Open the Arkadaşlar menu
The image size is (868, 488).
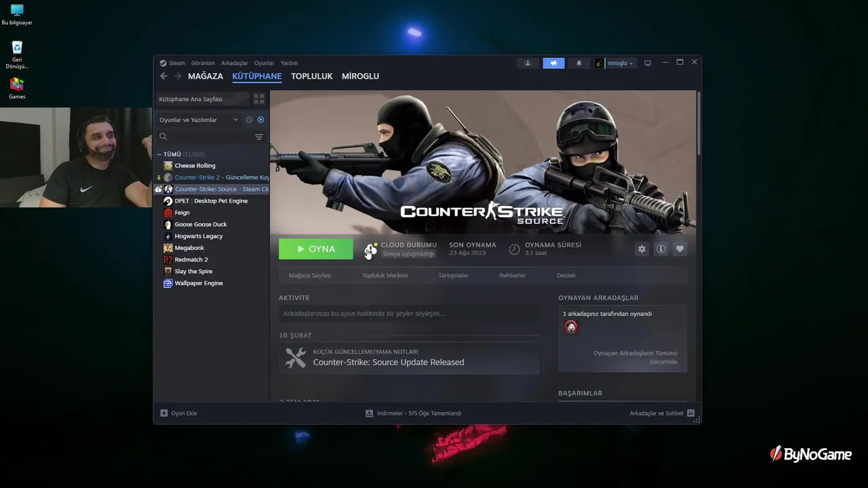click(x=235, y=63)
